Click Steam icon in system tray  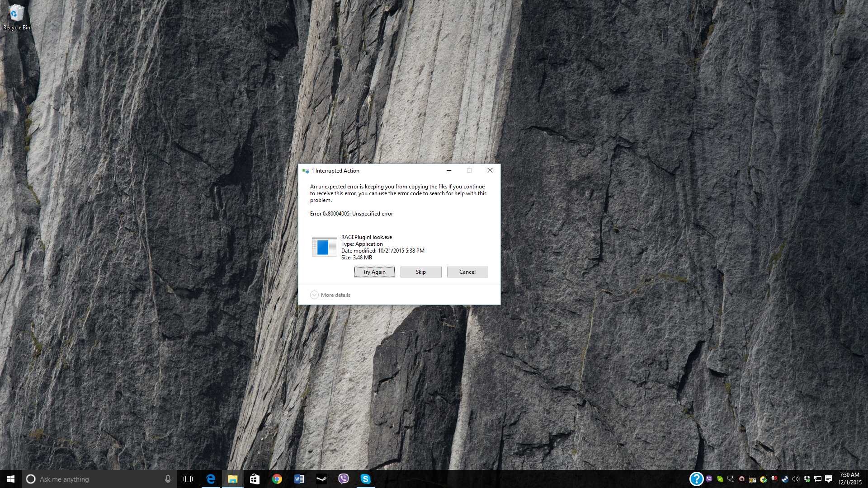pyautogui.click(x=785, y=479)
